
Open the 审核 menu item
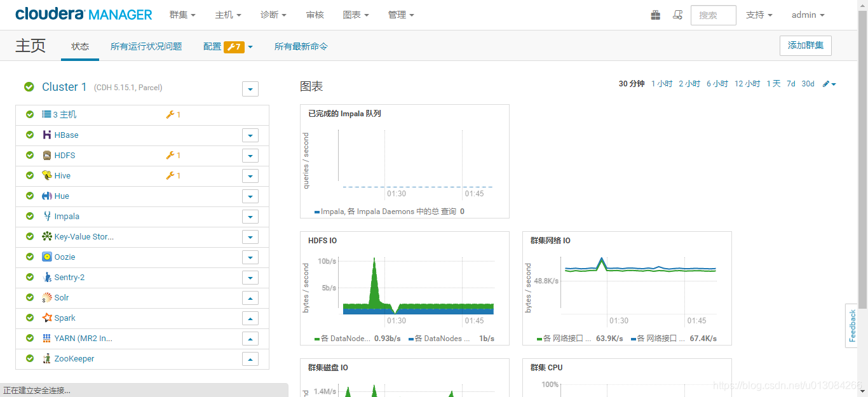coord(315,15)
